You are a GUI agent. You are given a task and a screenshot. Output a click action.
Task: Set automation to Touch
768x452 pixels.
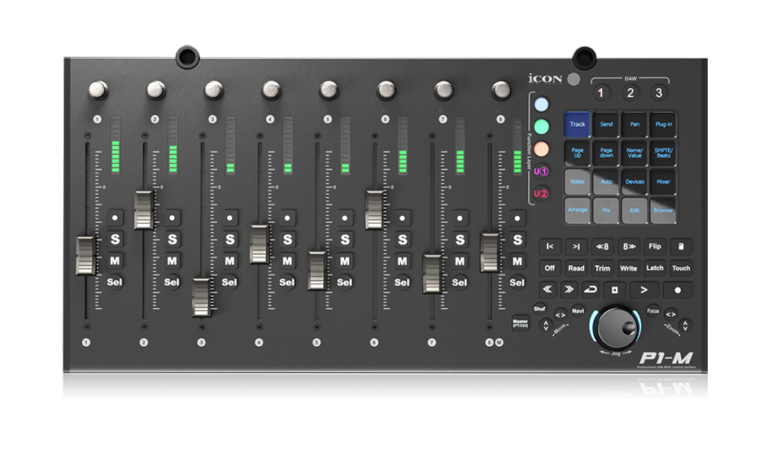[x=681, y=268]
